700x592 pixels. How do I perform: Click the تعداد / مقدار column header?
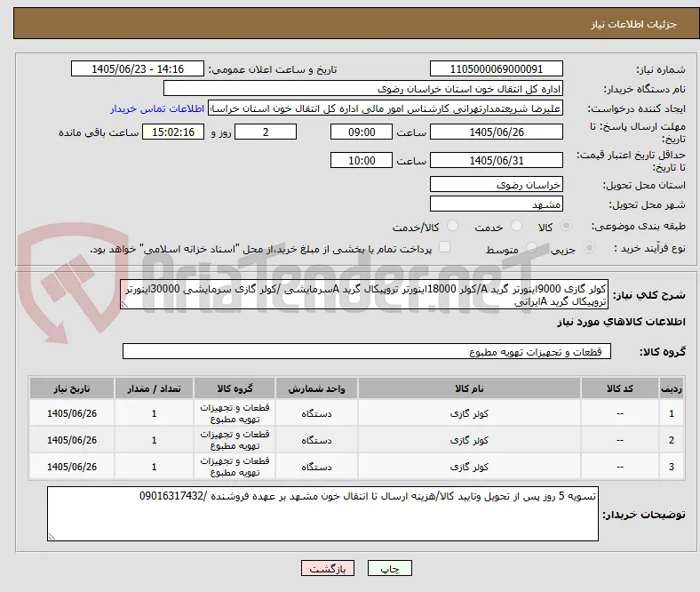(x=154, y=388)
